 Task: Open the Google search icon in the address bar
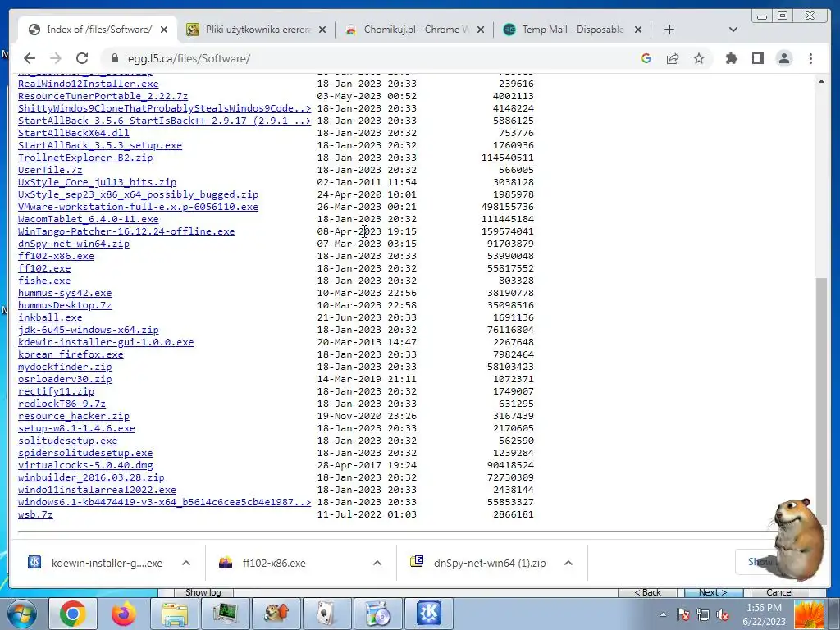[x=646, y=58]
